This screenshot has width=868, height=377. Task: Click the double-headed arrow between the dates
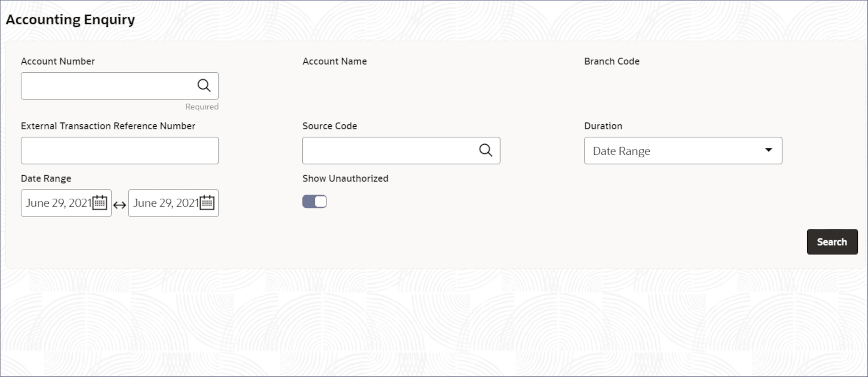coord(120,205)
